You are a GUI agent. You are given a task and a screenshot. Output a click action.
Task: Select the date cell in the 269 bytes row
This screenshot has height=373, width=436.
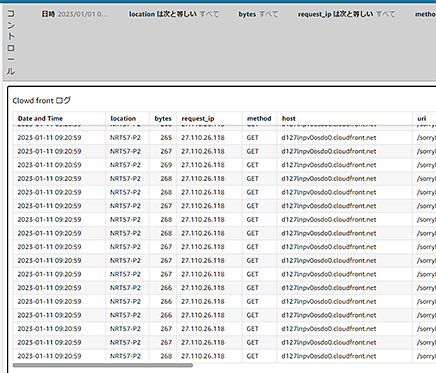point(49,165)
